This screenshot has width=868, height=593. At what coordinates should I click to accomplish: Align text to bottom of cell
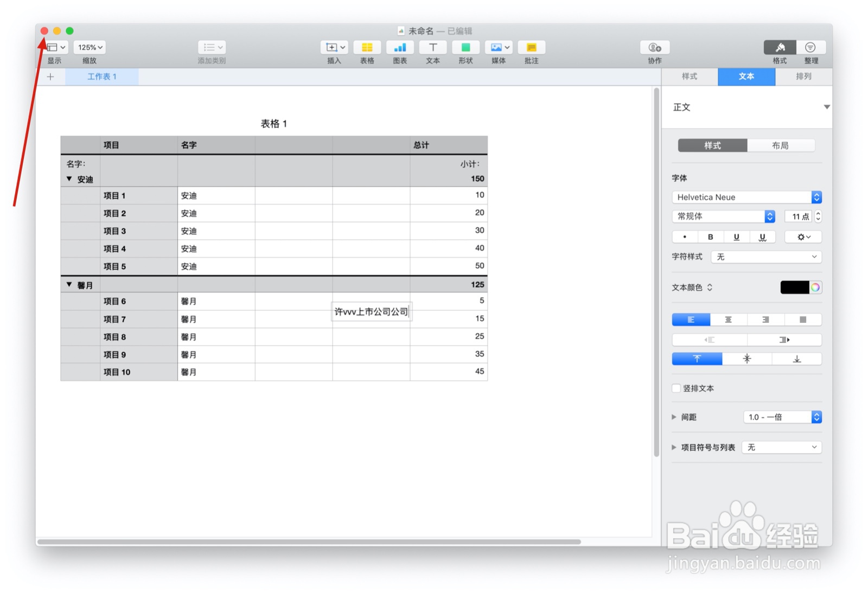point(797,359)
